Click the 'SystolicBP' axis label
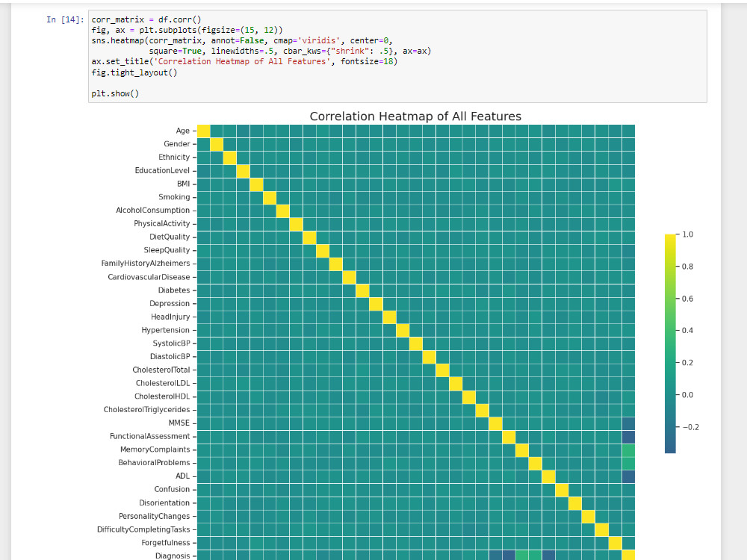747x560 pixels. tap(172, 343)
